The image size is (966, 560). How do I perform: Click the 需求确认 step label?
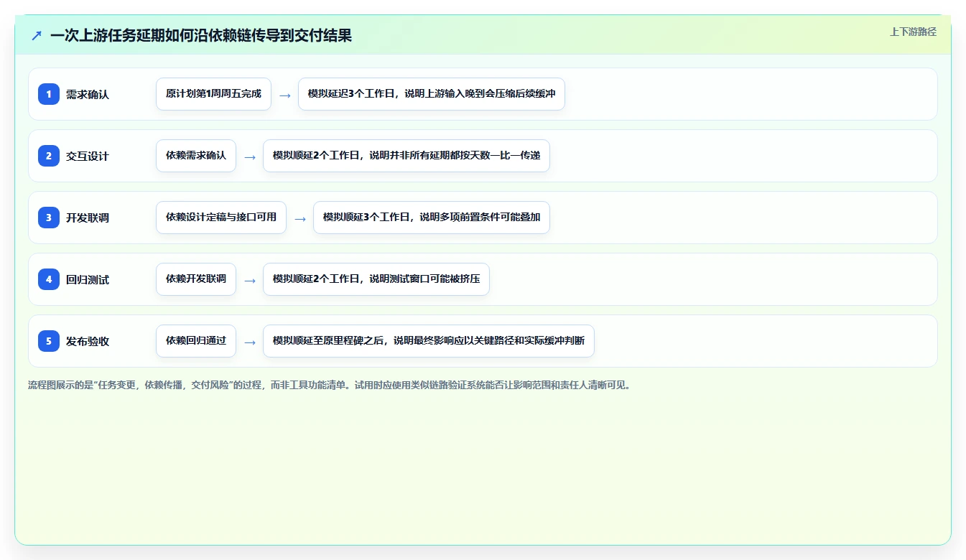[88, 94]
